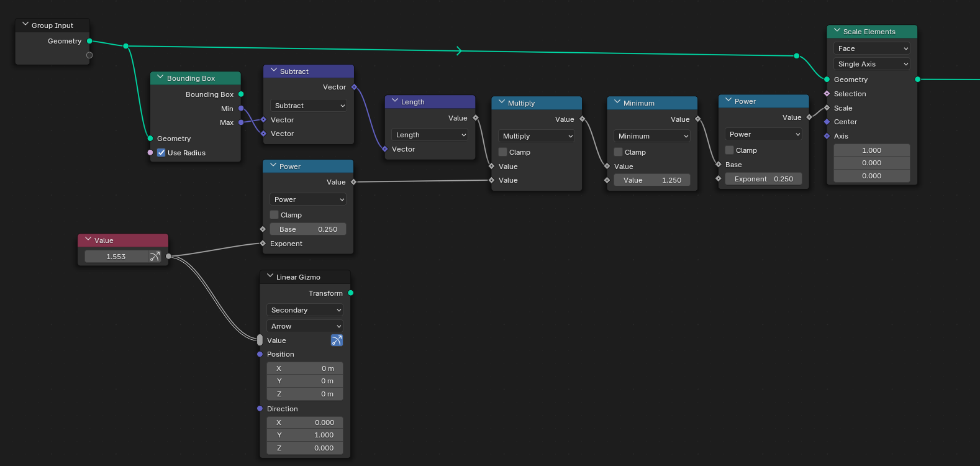
Task: Click the gizmo icon on Linear Gizmo Value
Action: tap(337, 340)
